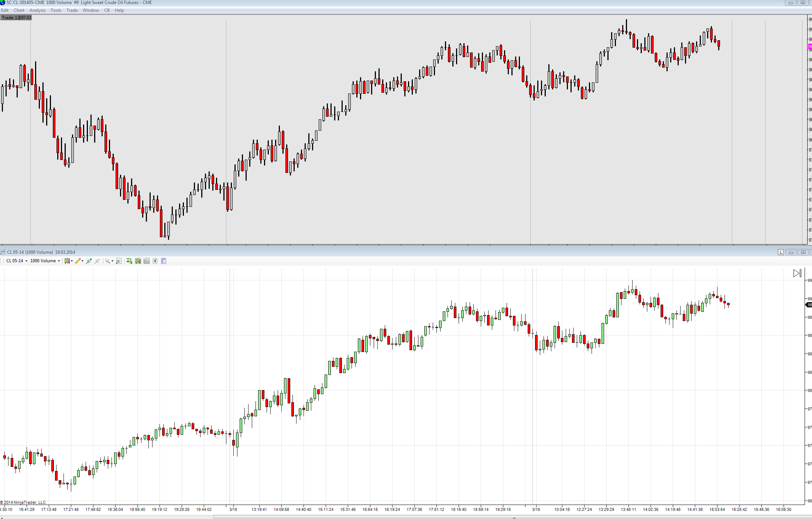
Task: Click the zoom in magnifier icon
Action: pyautogui.click(x=89, y=261)
